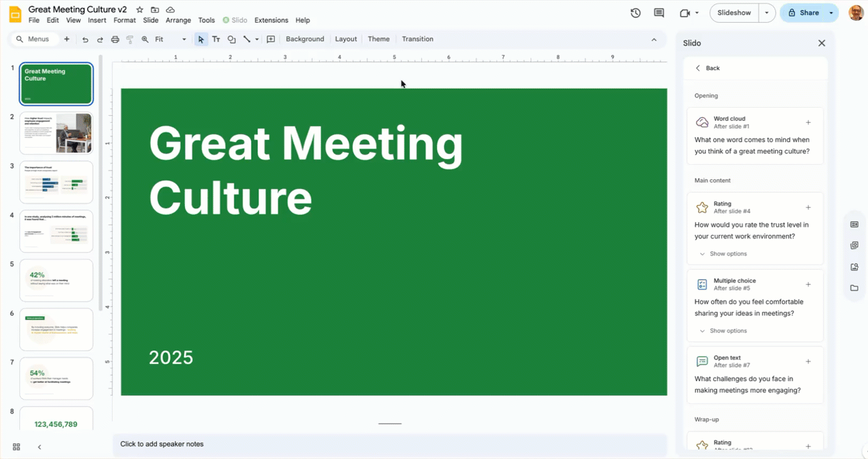Click the Multiple choice type icon
The width and height of the screenshot is (868, 459).
coord(702,285)
